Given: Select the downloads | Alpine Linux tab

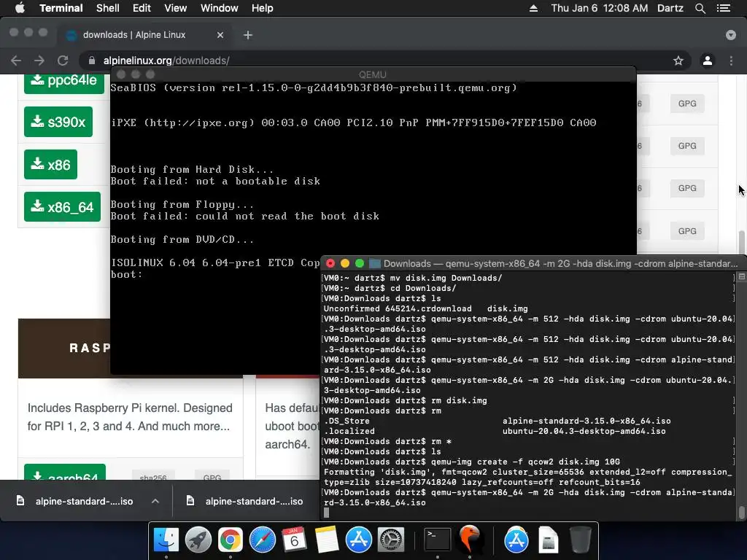Looking at the screenshot, I should point(145,35).
